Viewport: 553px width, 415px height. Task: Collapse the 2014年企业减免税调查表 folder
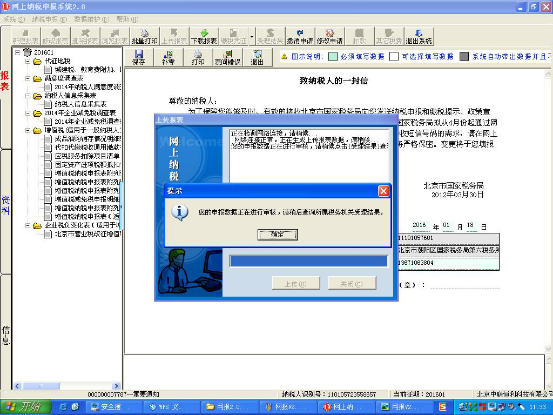(28, 113)
